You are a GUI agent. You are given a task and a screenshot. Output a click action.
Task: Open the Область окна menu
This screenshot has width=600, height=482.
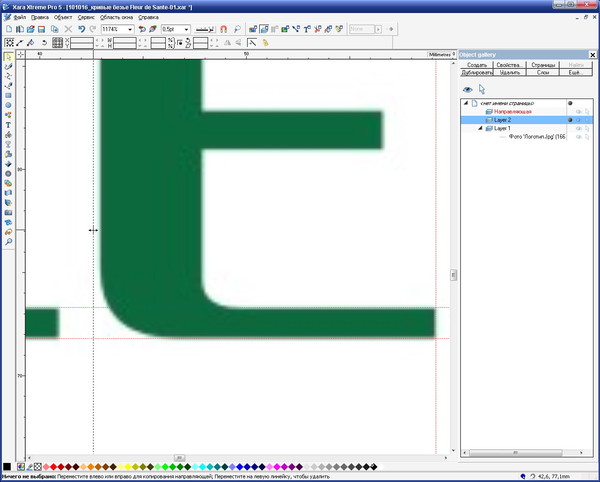click(x=116, y=17)
